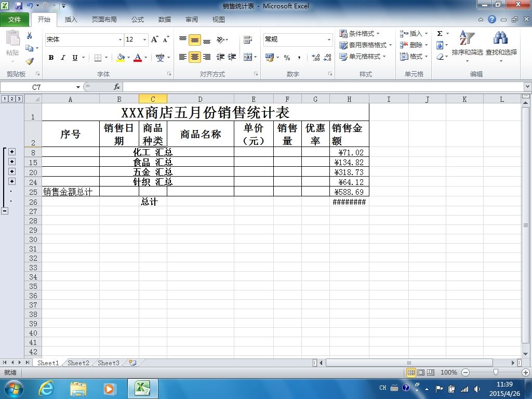Decrease decimal places icon
Viewport: 532px width, 399px height.
pyautogui.click(x=327, y=57)
